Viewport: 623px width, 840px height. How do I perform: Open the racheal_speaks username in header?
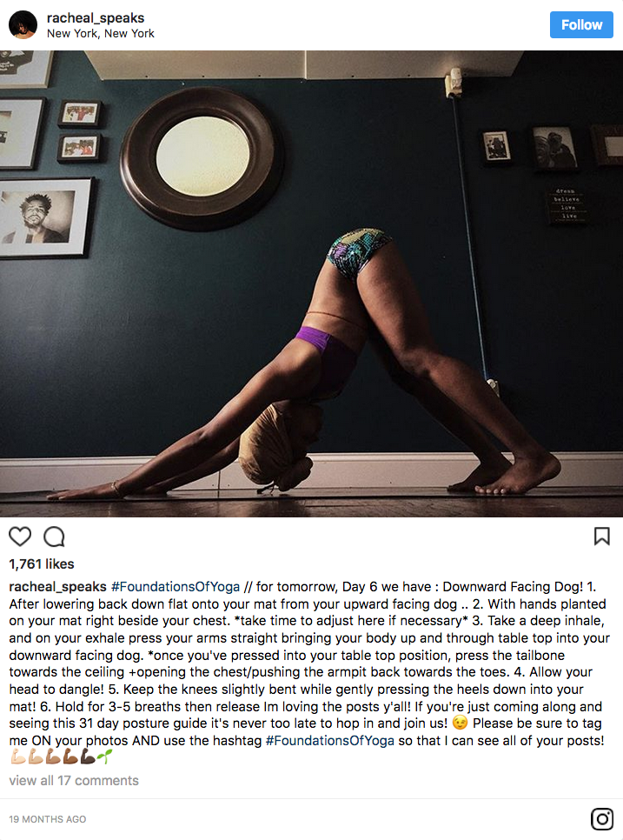click(x=96, y=17)
